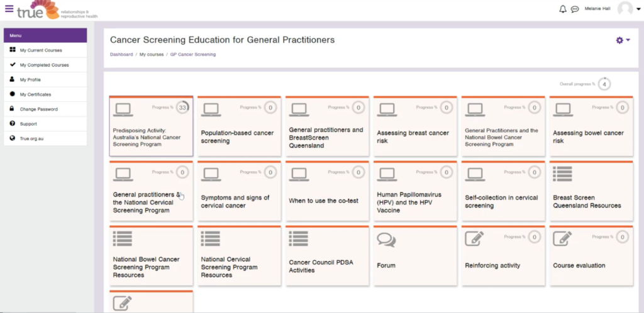Open the hamburger menu icon
Image resolution: width=644 pixels, height=313 pixels.
(9, 8)
